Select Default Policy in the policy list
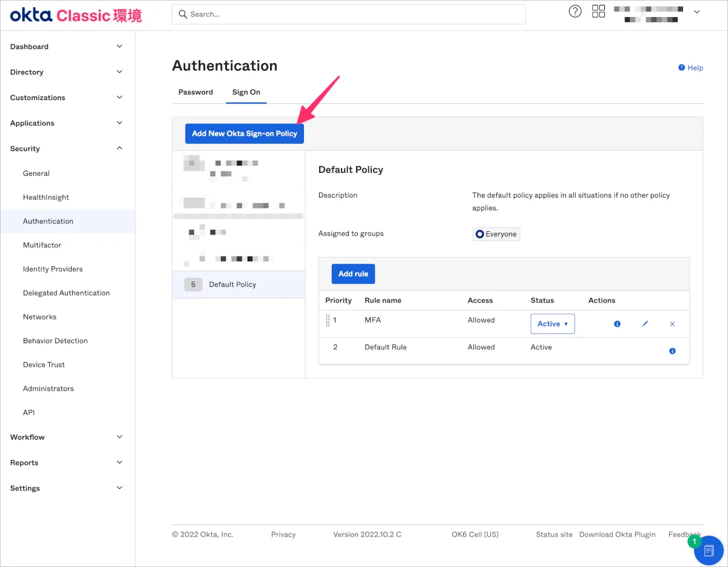This screenshot has height=567, width=728. coord(232,284)
